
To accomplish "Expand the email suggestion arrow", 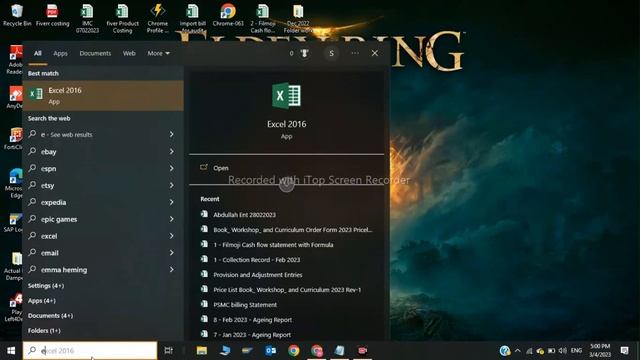I will click(x=171, y=253).
